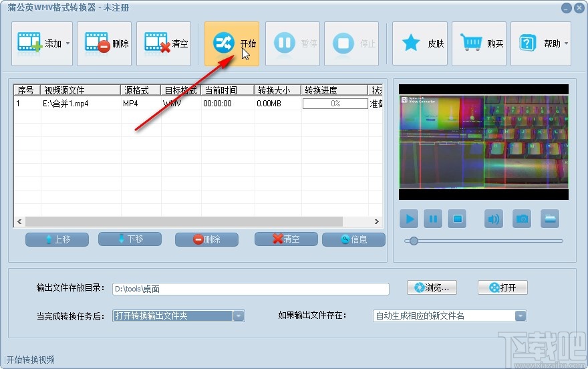Click the list's right scroll arrow
The height and width of the screenshot is (369, 588).
tap(376, 222)
